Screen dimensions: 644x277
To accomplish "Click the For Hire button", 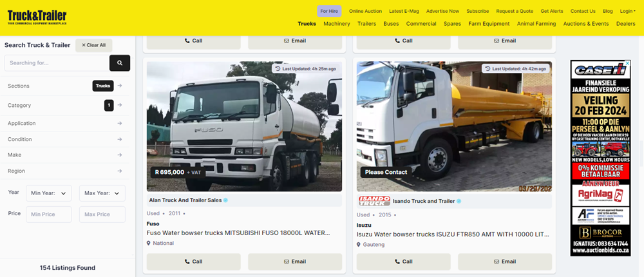I will (329, 11).
